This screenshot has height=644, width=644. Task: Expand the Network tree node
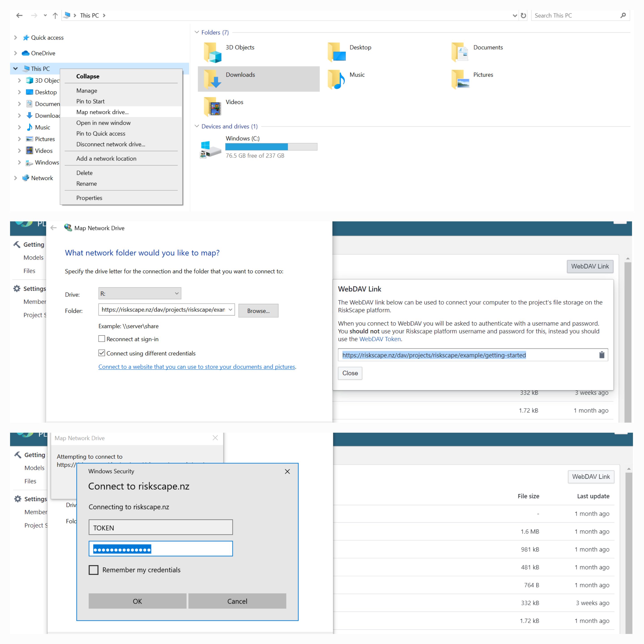pyautogui.click(x=15, y=178)
